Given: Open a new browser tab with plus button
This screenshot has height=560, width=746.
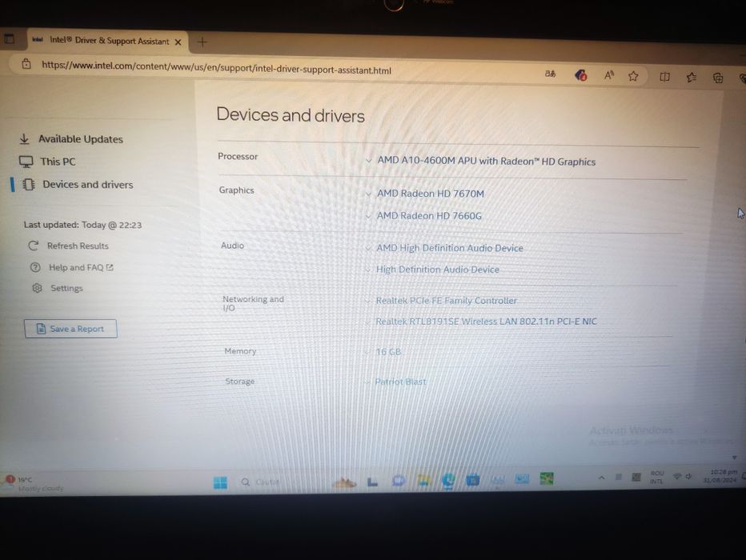Looking at the screenshot, I should tap(203, 42).
